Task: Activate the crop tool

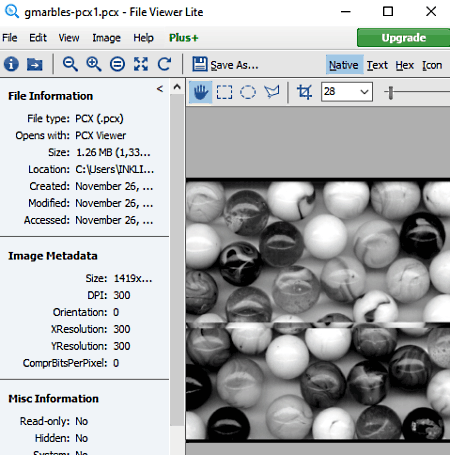Action: tap(304, 92)
